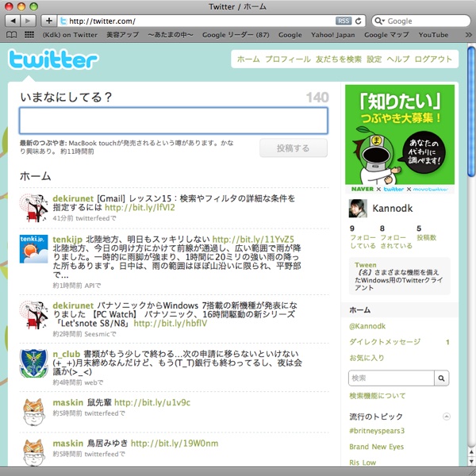Open (Kdk) on Twitter bookmark

[70, 35]
